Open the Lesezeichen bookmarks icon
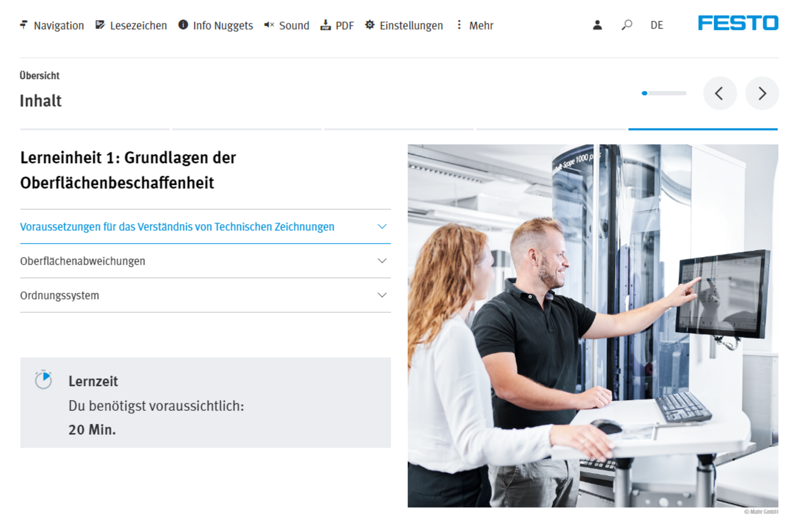Viewport: 805px width, 532px height. tap(100, 25)
